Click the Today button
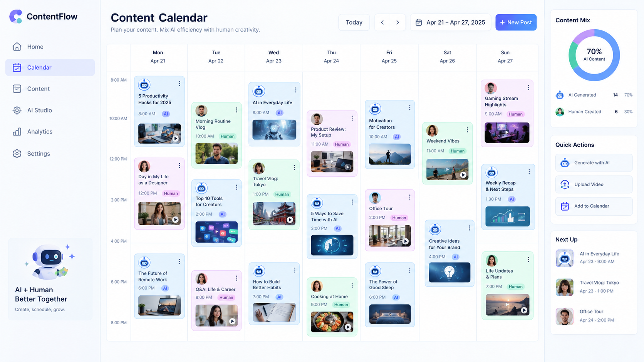Image resolution: width=644 pixels, height=362 pixels. [x=354, y=22]
